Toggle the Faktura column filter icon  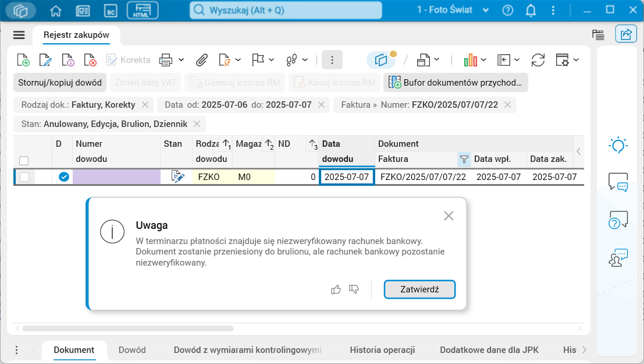[464, 159]
